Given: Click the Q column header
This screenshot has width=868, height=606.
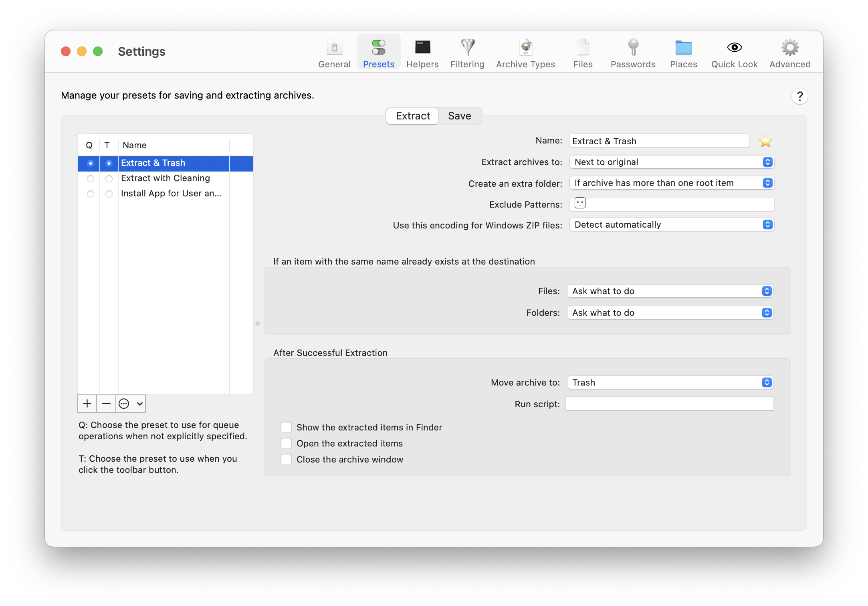Looking at the screenshot, I should [89, 145].
